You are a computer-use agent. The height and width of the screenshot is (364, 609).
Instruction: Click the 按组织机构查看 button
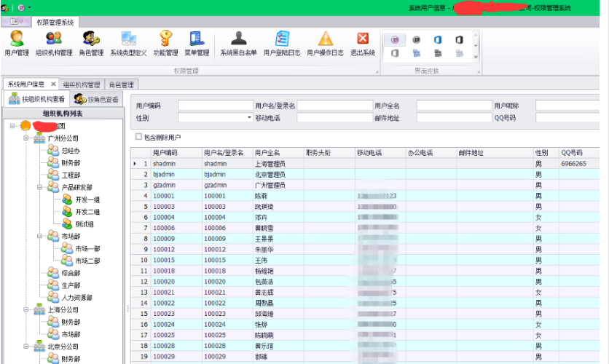click(x=37, y=99)
